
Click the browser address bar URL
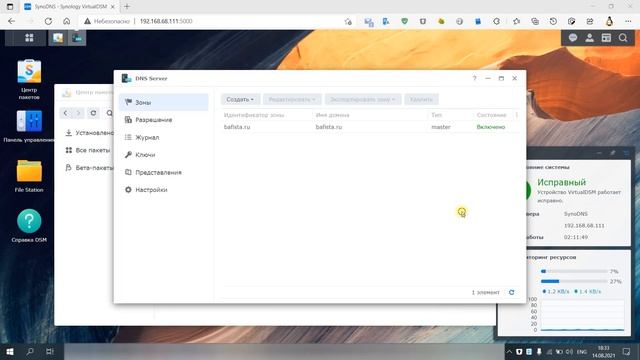point(166,21)
